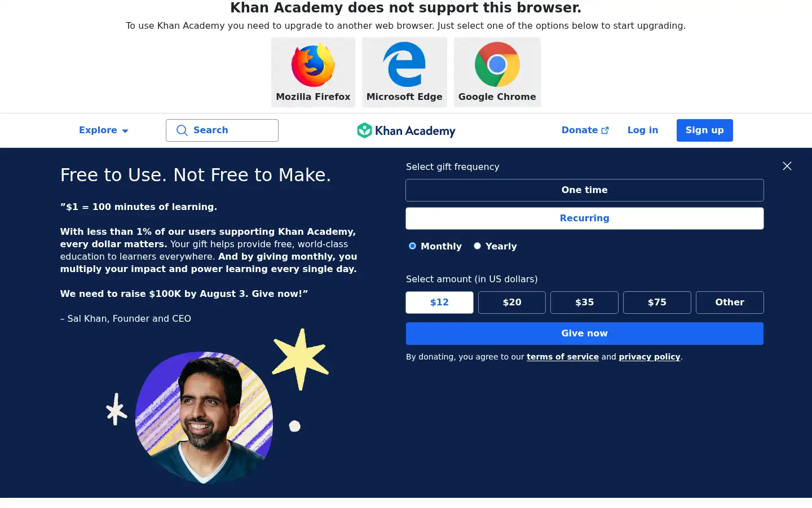Choose the $75 donation amount

[657, 303]
